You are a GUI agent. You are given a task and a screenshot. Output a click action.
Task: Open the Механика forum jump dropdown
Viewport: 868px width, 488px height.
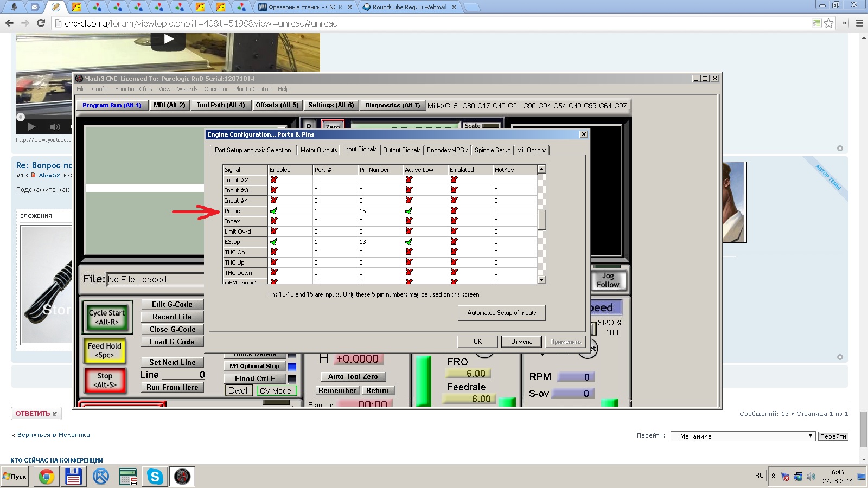[743, 436]
